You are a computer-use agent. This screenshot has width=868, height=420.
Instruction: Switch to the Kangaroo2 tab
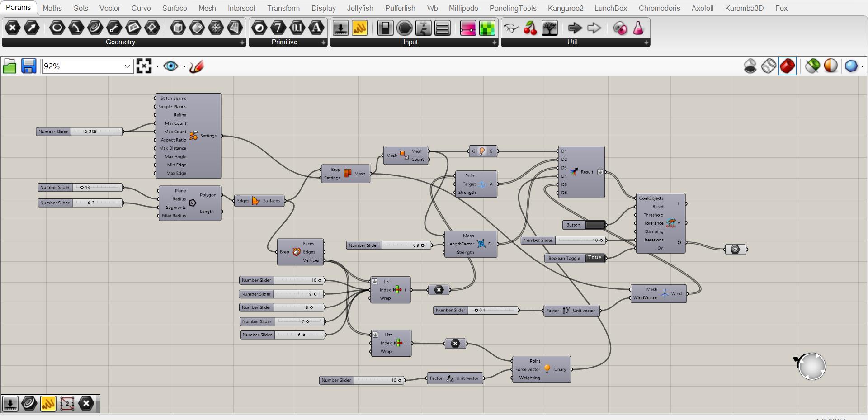tap(565, 8)
